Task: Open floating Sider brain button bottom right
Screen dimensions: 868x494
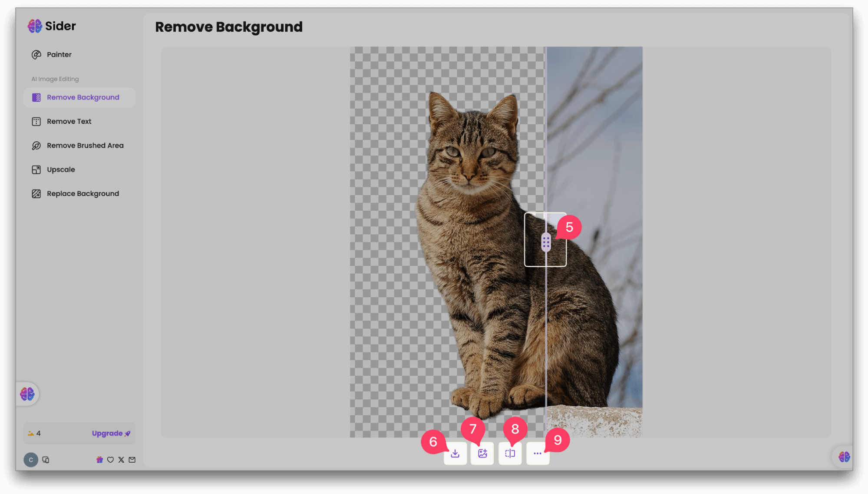Action: 844,457
